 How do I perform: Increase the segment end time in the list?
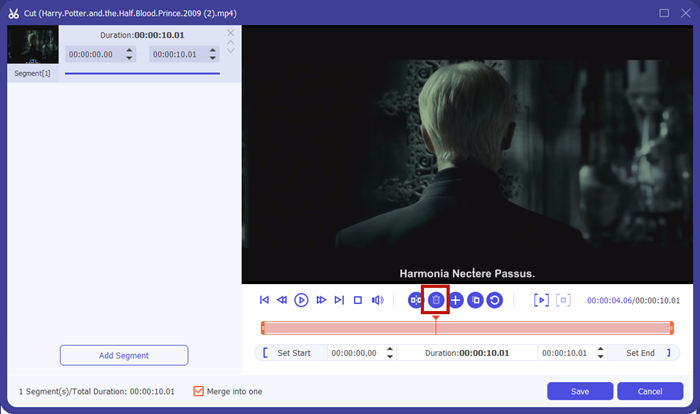212,50
